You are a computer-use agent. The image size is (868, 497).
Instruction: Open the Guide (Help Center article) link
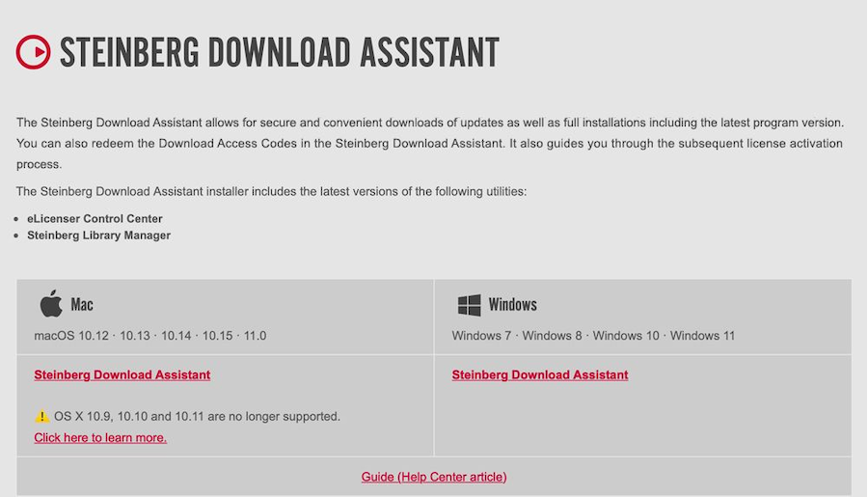434,477
